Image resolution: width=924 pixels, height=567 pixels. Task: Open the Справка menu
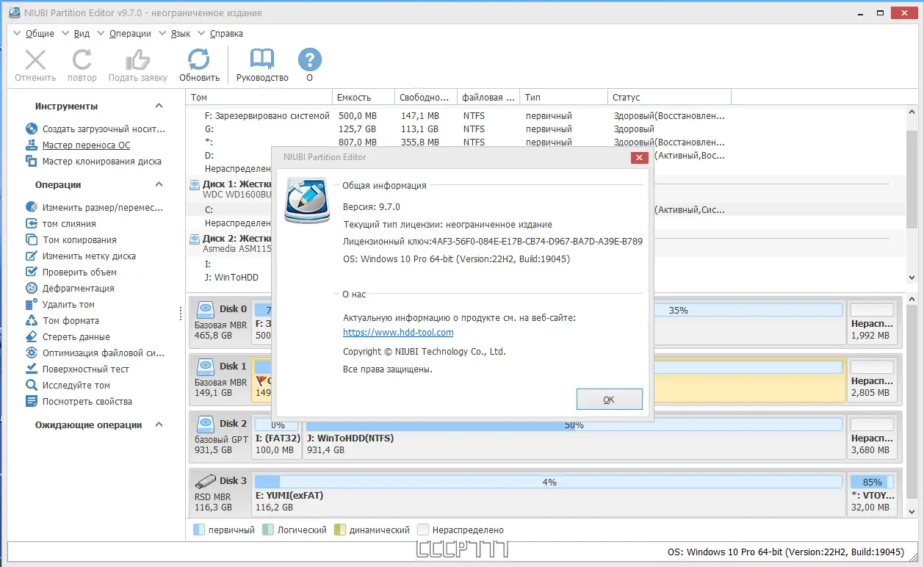(x=226, y=33)
